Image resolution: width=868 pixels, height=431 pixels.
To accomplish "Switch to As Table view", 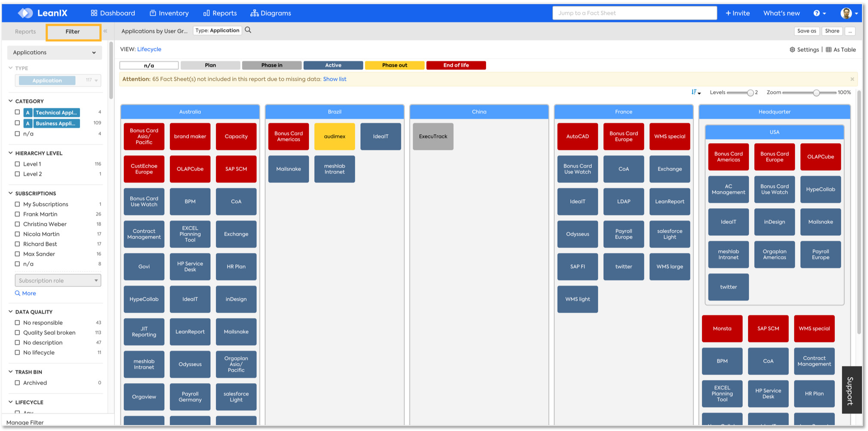I will click(841, 49).
